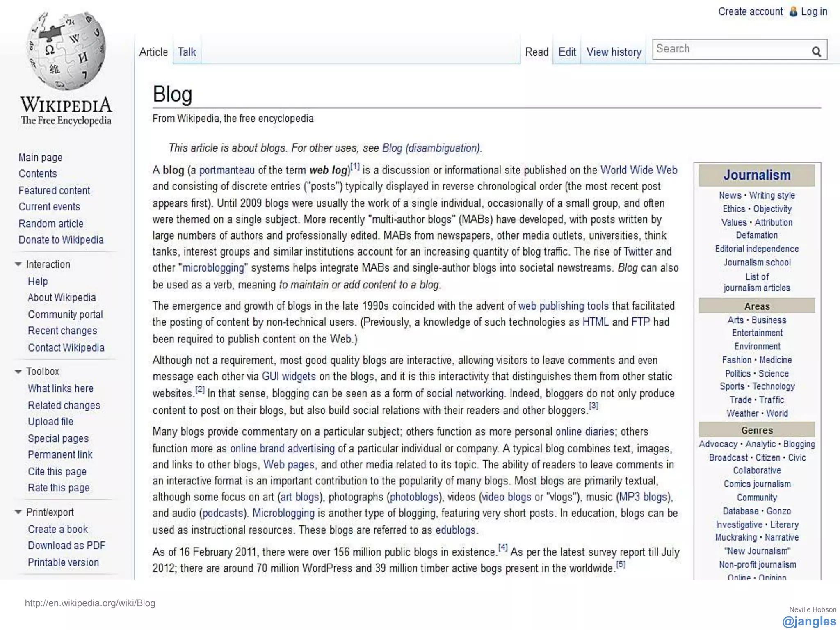This screenshot has height=630, width=840.
Task: Click Journalism school link
Action: pos(757,262)
